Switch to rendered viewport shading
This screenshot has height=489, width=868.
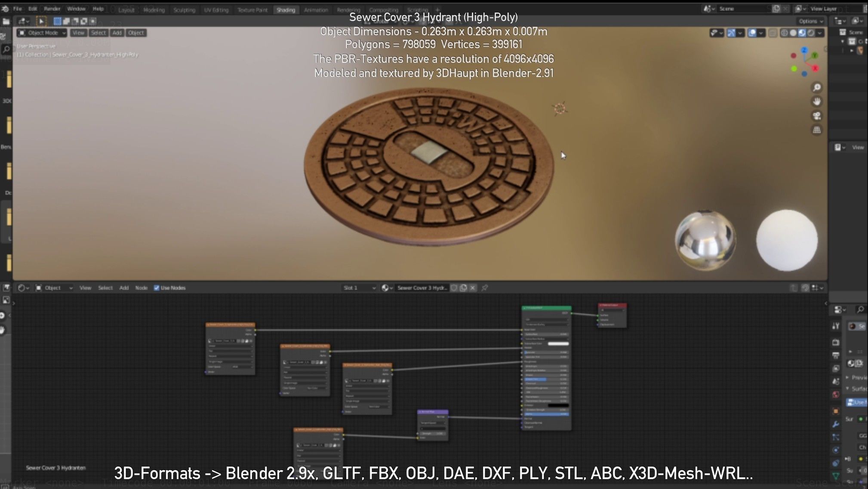click(811, 33)
